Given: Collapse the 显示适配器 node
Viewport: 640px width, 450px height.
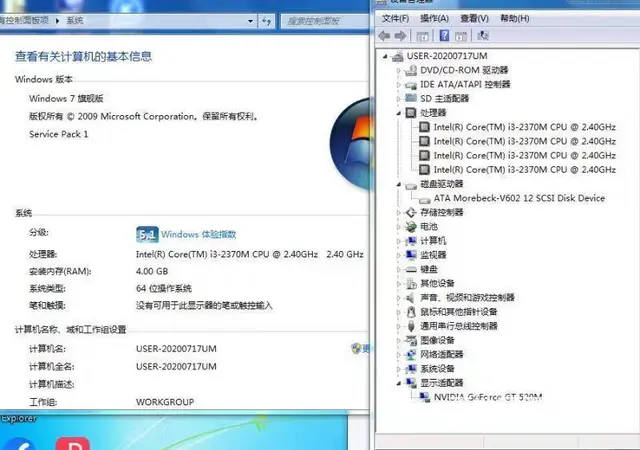Looking at the screenshot, I should point(399,383).
